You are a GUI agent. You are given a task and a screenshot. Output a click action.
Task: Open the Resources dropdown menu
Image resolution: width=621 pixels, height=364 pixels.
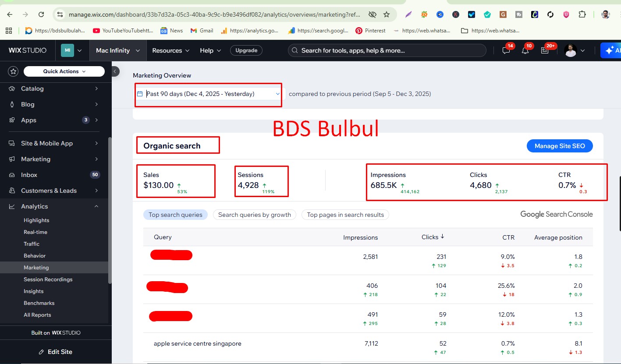pos(170,50)
